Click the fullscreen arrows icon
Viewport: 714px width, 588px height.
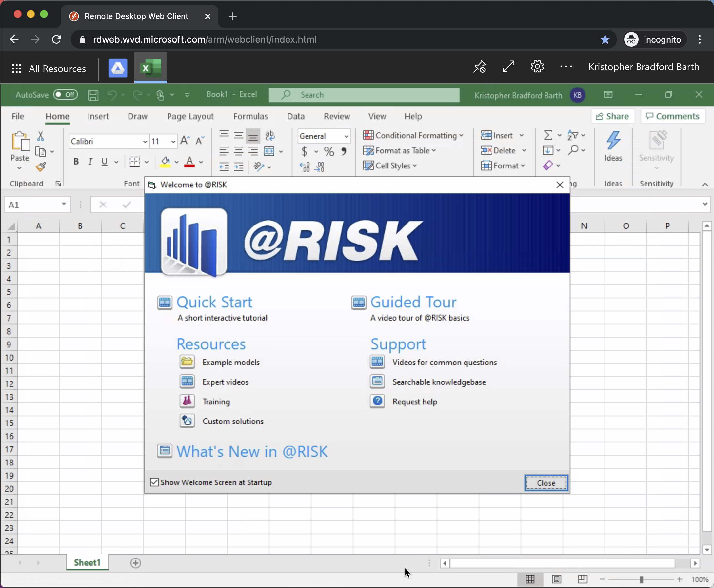tap(508, 67)
